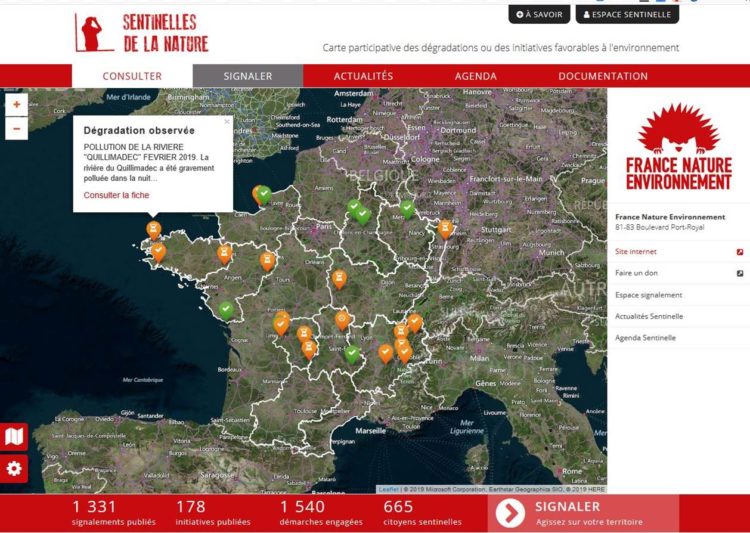Open the Espace signalement sidebar link

coord(649,295)
